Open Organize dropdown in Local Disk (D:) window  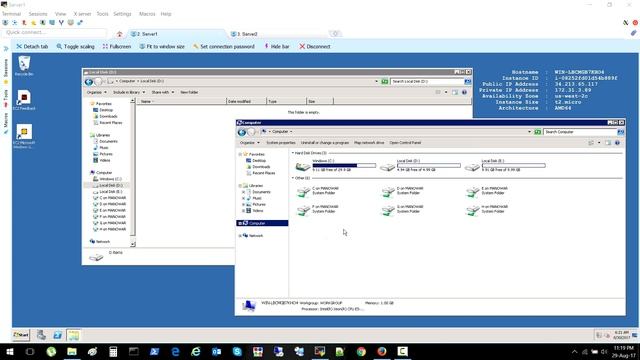tap(97, 92)
